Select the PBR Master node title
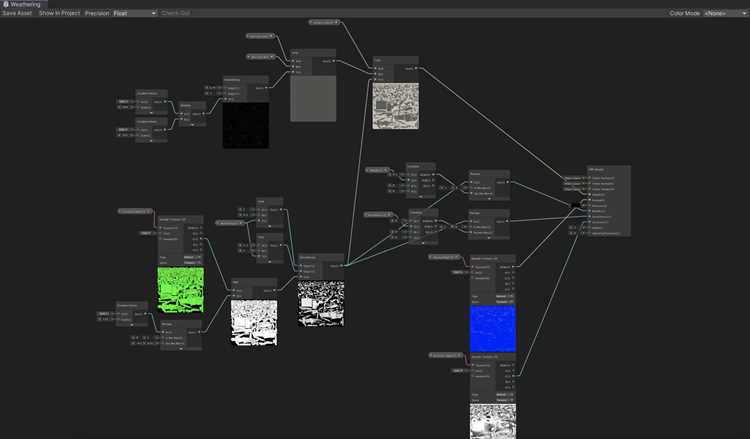Screen dimensions: 750x439 pyautogui.click(x=596, y=169)
